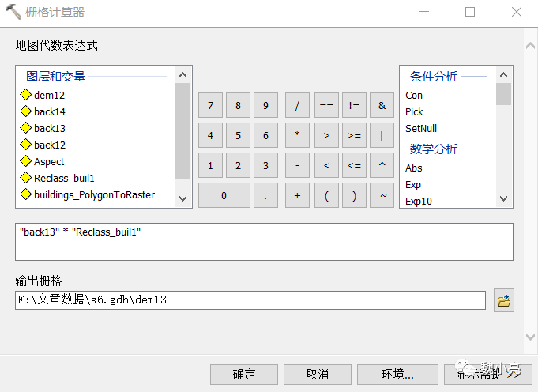Open the output raster folder browser
538x392 pixels.
click(504, 300)
